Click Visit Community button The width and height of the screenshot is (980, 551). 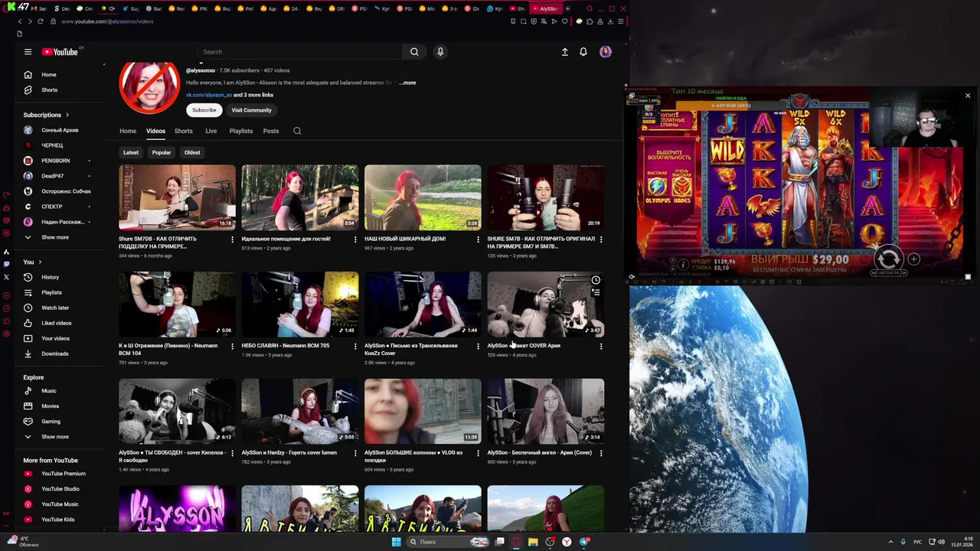[x=251, y=110]
